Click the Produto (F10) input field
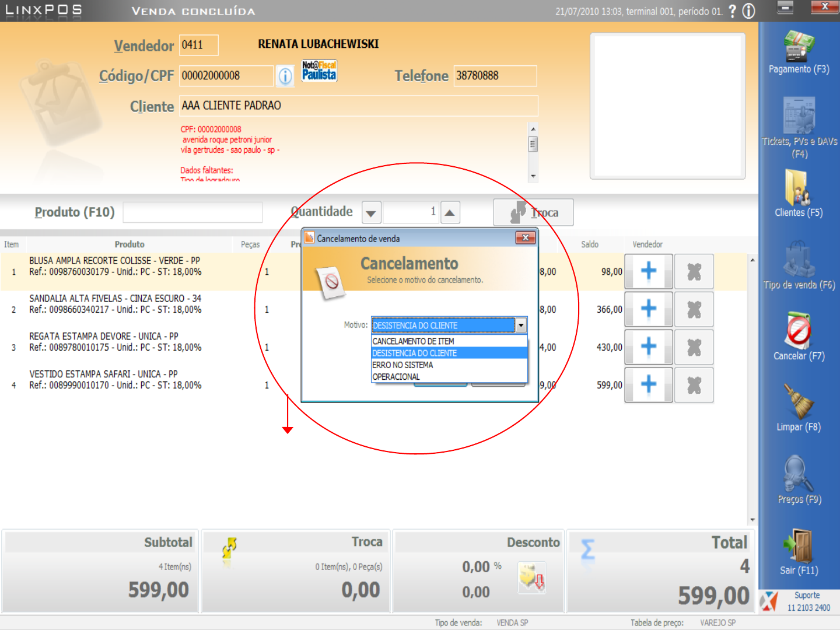Screen dimensions: 840x630 click(x=192, y=212)
